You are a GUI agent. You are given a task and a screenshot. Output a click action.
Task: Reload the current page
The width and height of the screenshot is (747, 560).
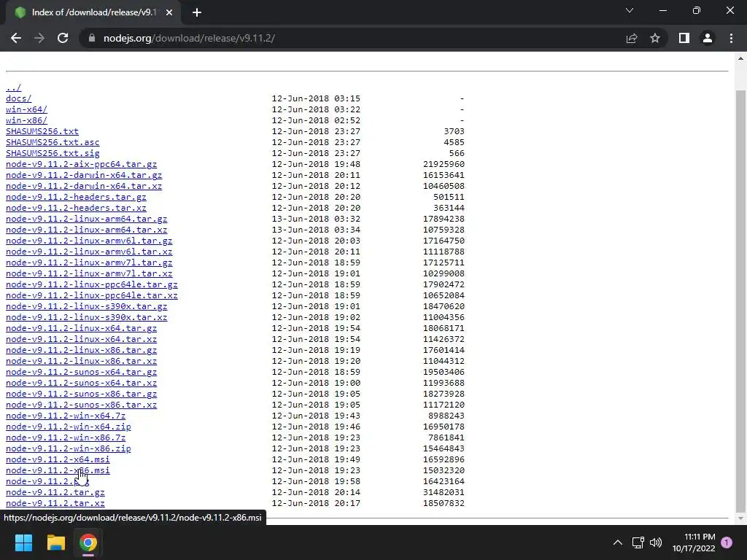coord(63,38)
